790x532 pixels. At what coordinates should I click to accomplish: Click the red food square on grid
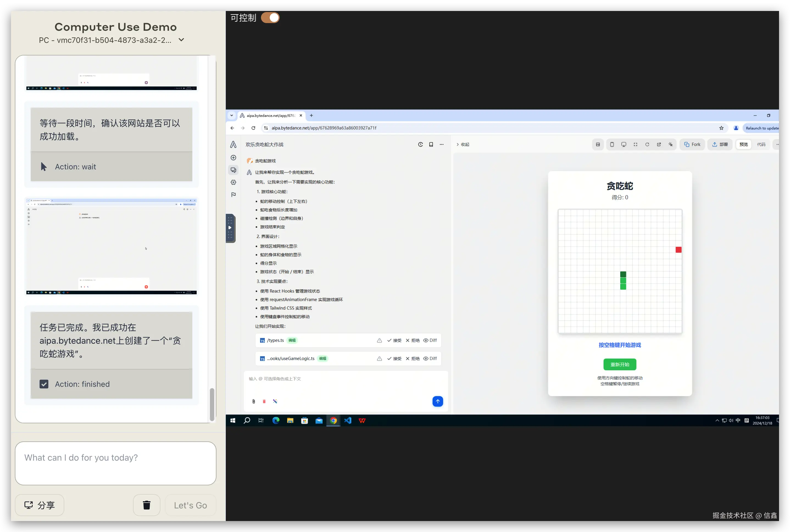[678, 250]
